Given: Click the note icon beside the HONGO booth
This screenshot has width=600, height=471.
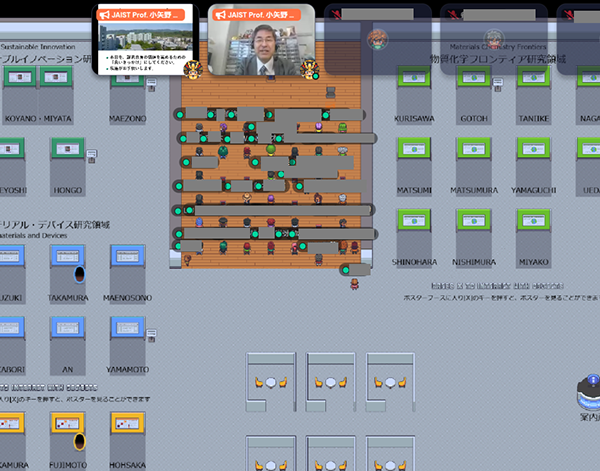Looking at the screenshot, I should pos(91,156).
